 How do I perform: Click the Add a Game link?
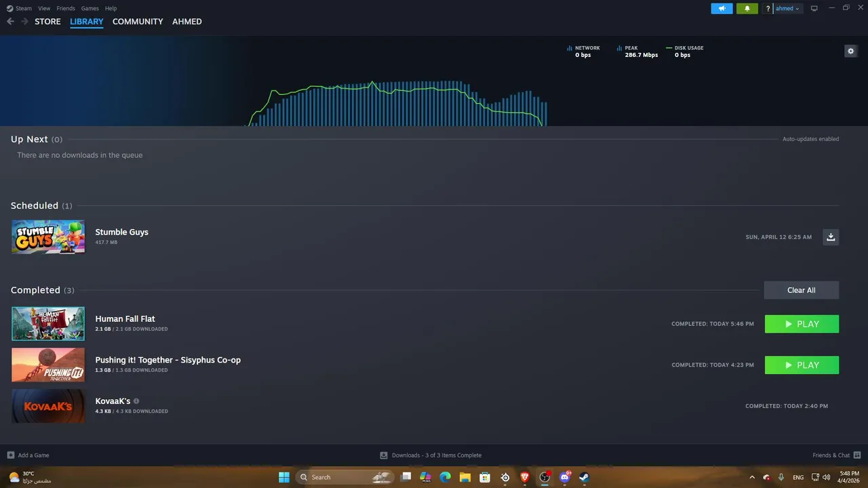click(33, 455)
